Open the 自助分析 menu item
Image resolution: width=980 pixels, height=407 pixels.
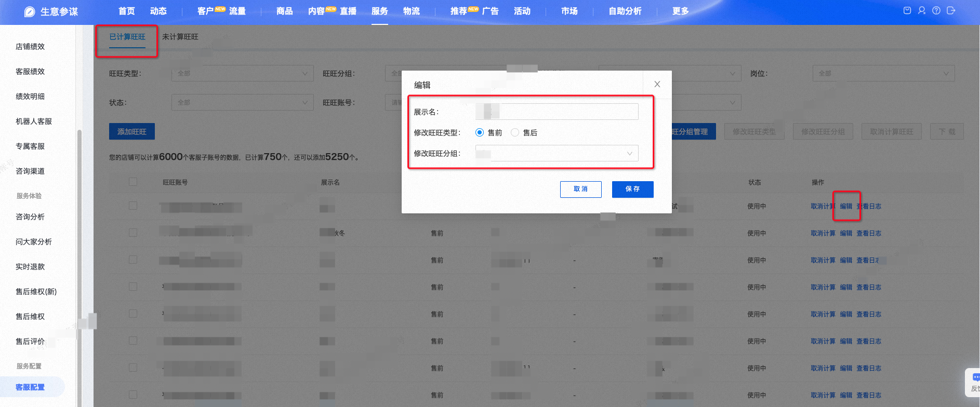(625, 11)
